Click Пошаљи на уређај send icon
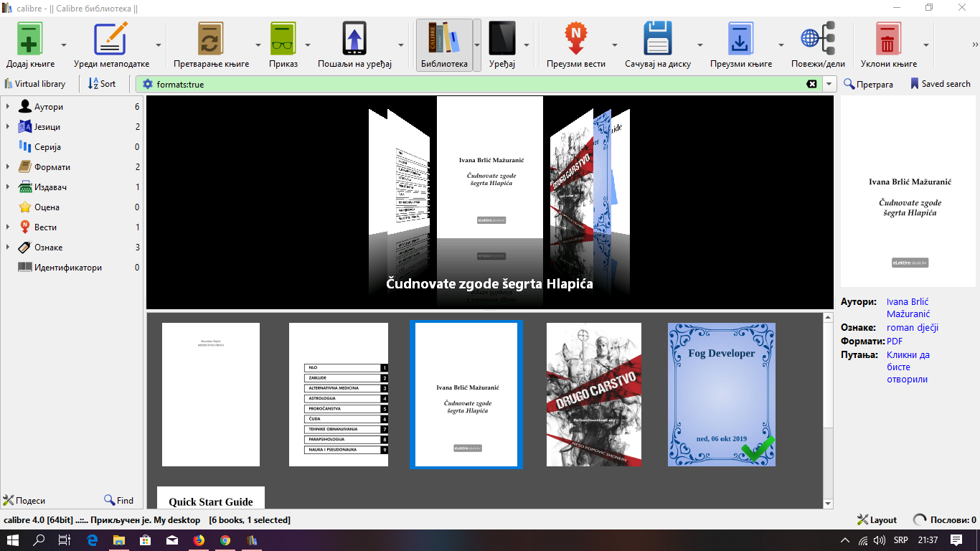 354,38
